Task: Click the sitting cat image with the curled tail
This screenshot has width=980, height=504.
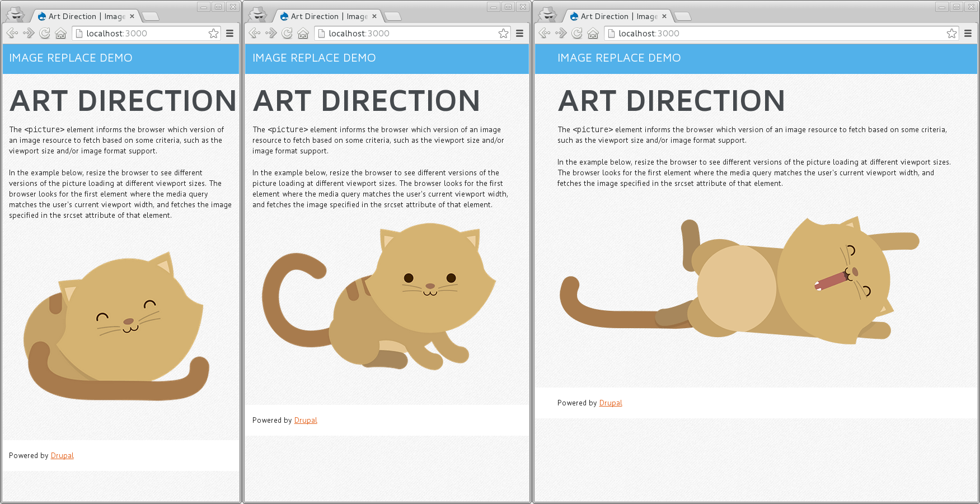Action: pyautogui.click(x=379, y=297)
